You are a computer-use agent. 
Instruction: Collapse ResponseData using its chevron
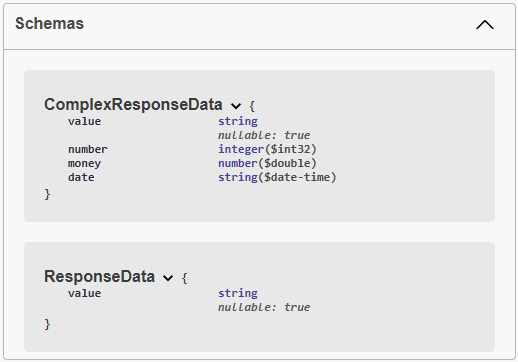[168, 278]
